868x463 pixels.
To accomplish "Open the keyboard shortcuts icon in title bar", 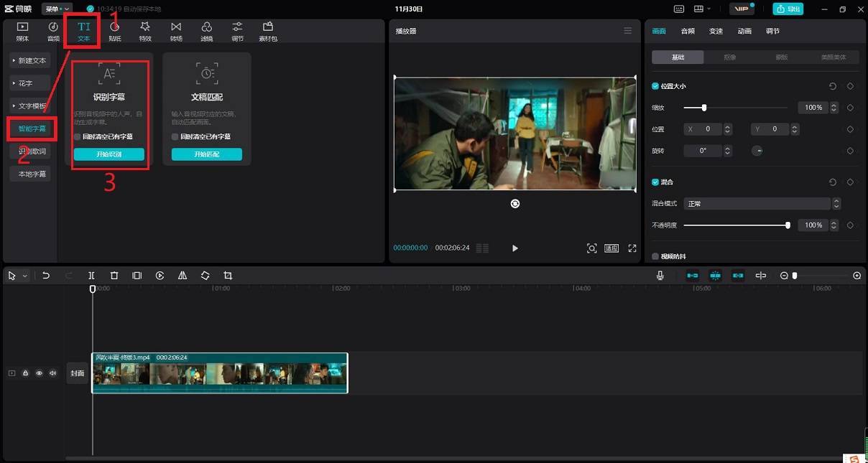I will tap(679, 9).
